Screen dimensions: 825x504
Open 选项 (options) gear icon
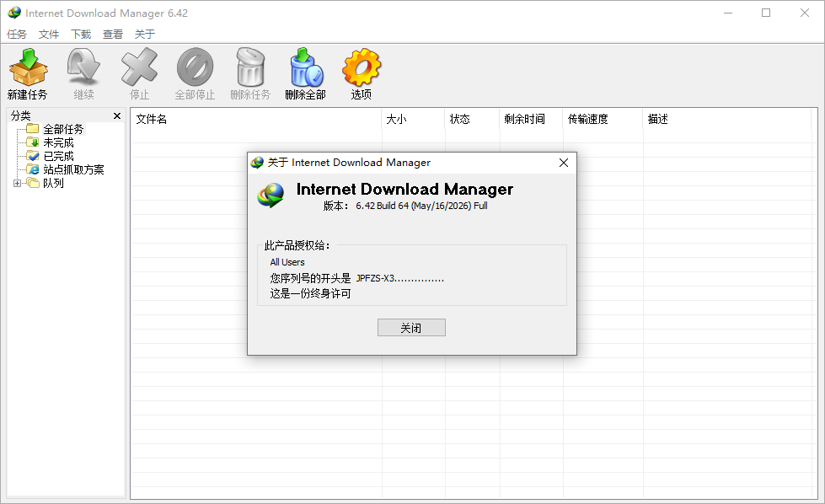361,67
